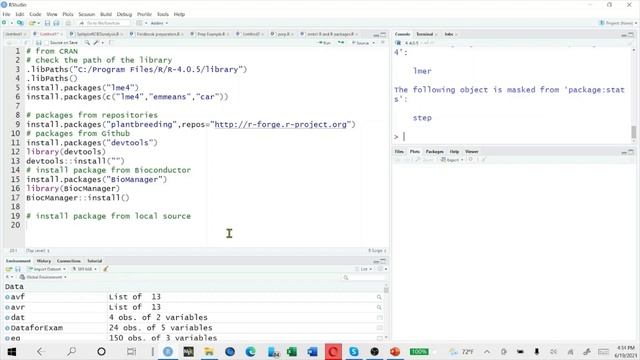Viewport: 640px width, 360px height.
Task: Click the Zoom plot icon in Plots pane
Action: click(425, 160)
